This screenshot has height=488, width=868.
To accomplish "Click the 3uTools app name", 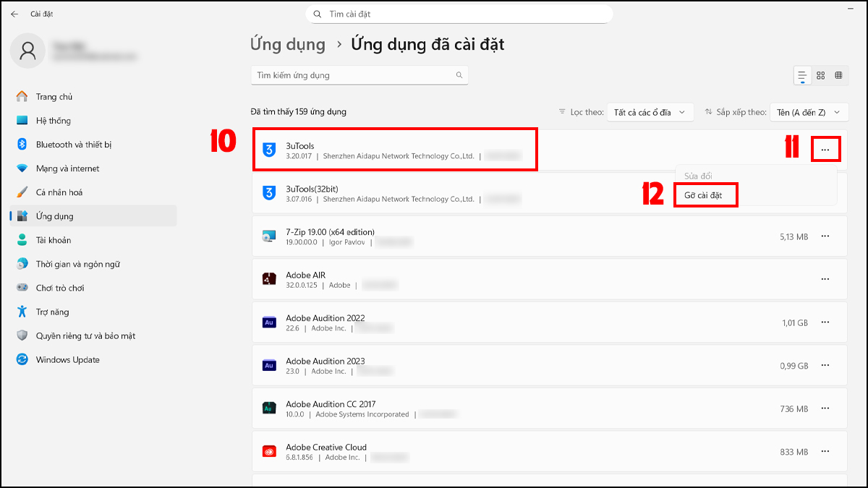I will [300, 145].
